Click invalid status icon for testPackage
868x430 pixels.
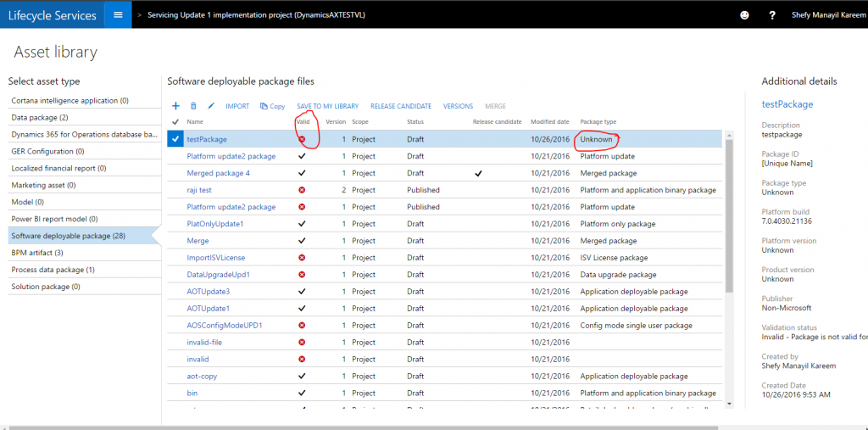[x=302, y=139]
